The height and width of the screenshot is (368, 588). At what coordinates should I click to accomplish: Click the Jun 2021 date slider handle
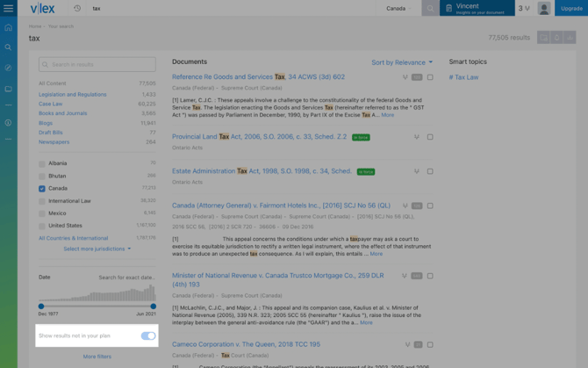153,307
